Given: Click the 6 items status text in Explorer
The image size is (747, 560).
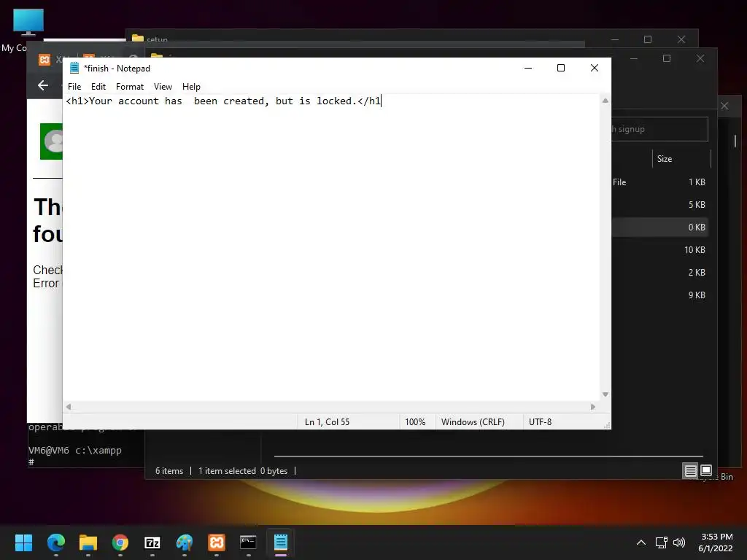Looking at the screenshot, I should [x=169, y=471].
